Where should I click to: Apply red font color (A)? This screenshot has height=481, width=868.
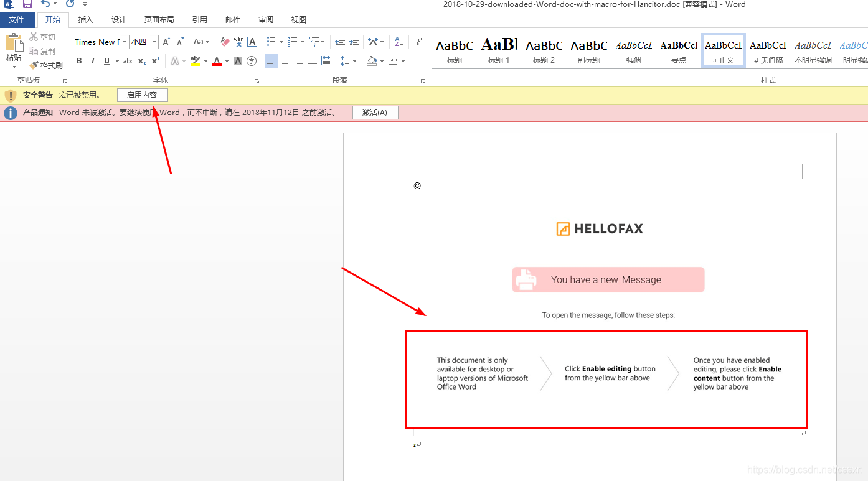217,61
